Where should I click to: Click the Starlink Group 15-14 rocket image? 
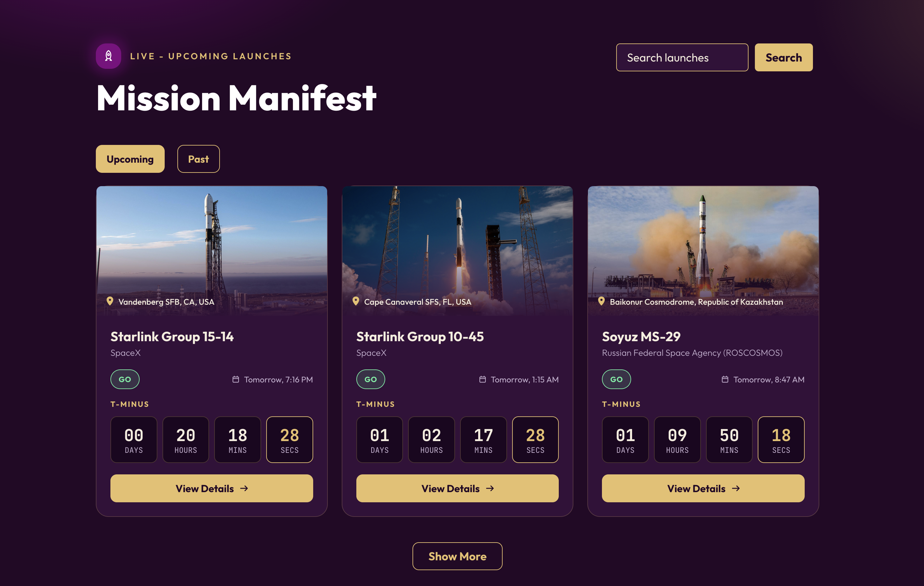pos(212,251)
